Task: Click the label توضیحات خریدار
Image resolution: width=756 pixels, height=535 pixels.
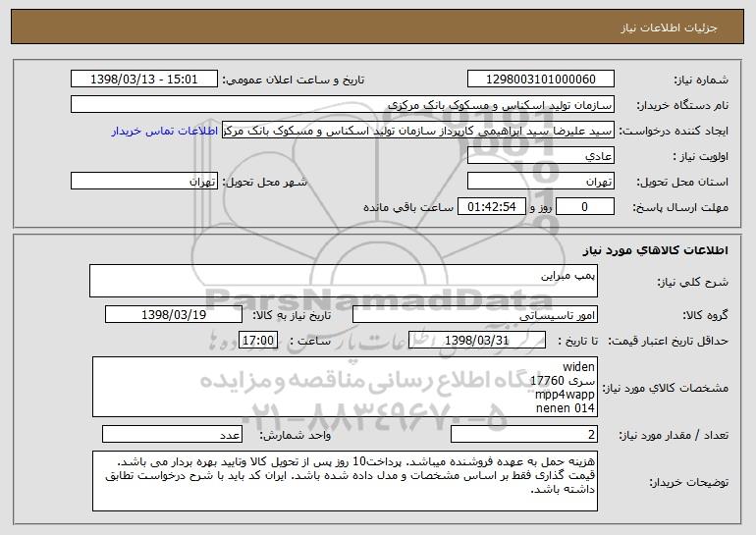Action: click(x=688, y=482)
